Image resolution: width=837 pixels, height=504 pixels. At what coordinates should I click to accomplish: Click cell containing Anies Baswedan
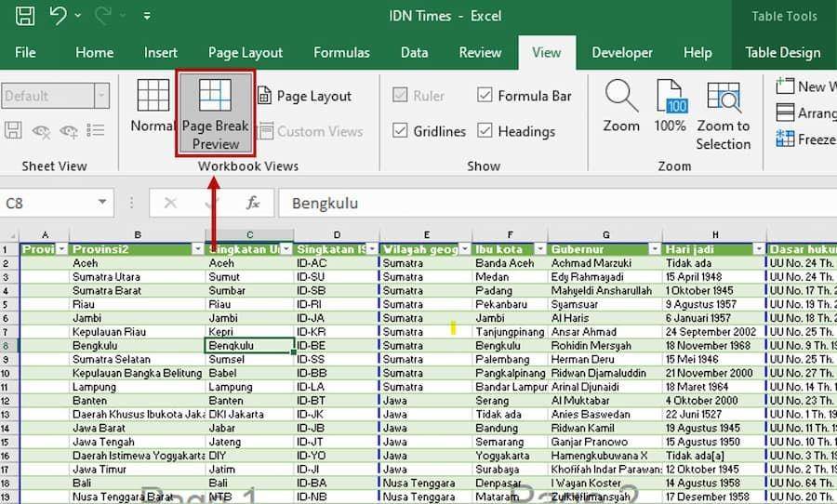pyautogui.click(x=605, y=415)
